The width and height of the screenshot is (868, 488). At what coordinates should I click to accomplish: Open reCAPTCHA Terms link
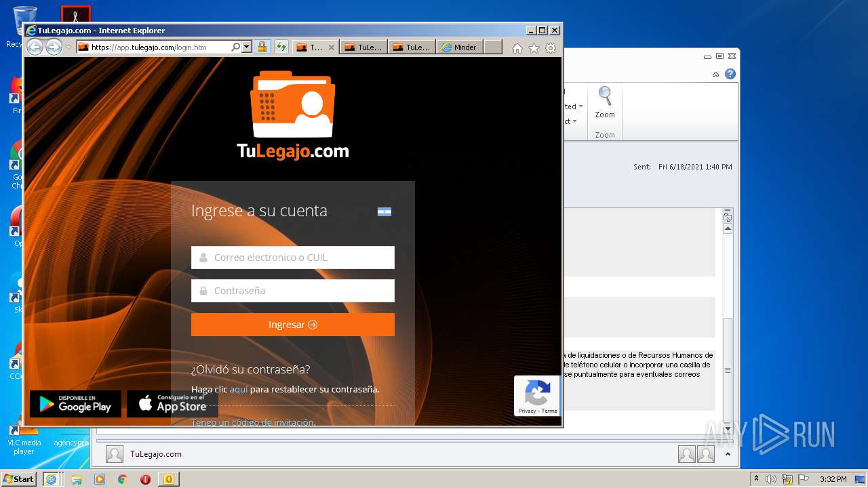click(549, 411)
